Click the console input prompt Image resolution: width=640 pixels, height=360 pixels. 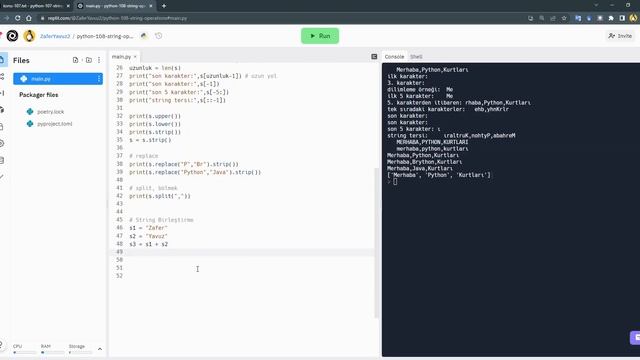pyautogui.click(x=395, y=182)
